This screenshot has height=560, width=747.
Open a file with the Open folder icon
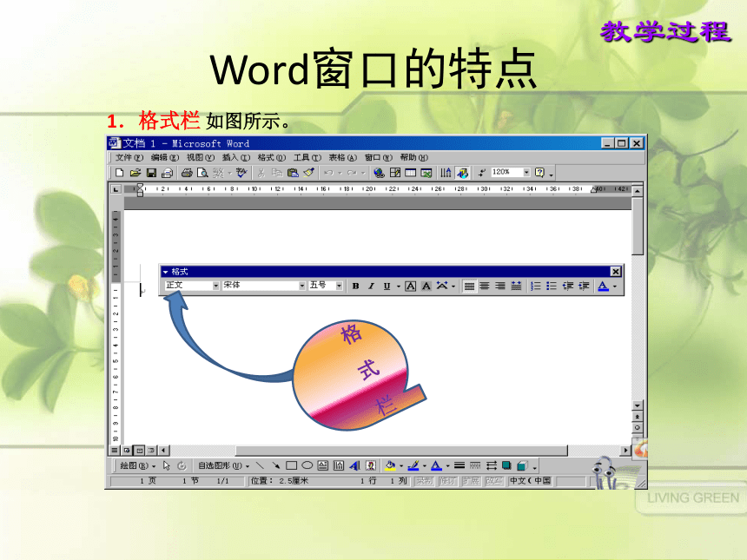[136, 173]
